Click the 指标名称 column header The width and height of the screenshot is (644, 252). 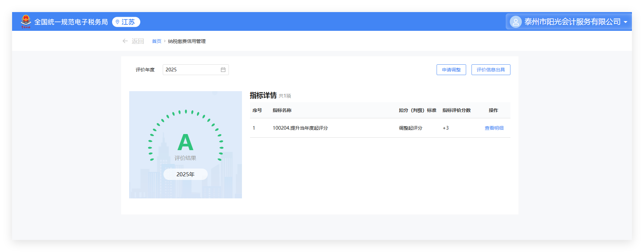pos(282,110)
